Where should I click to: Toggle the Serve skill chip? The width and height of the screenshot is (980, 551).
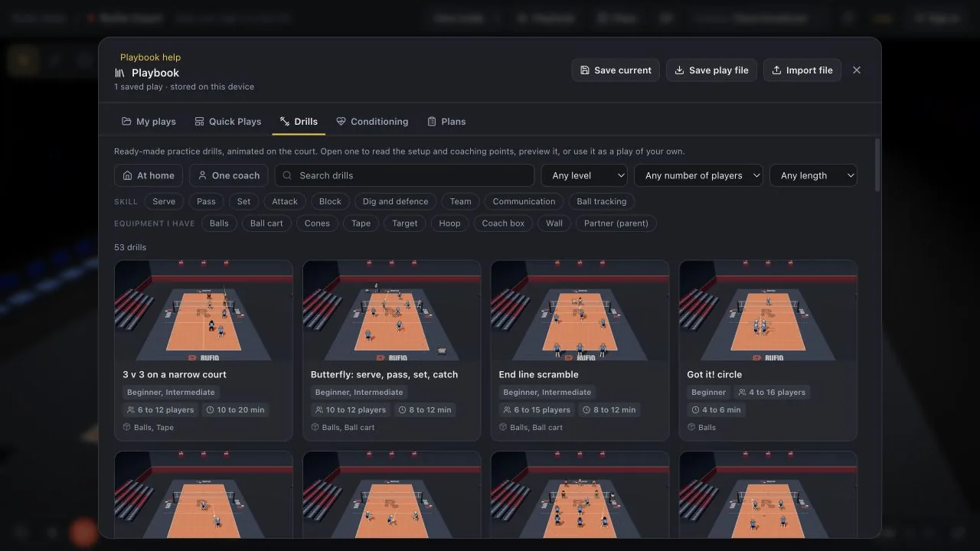[x=164, y=201]
